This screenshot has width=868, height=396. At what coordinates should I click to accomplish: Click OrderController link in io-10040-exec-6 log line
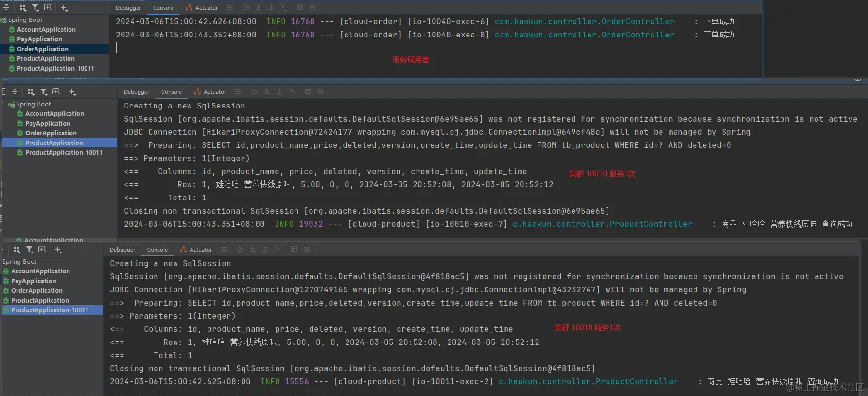tap(584, 22)
